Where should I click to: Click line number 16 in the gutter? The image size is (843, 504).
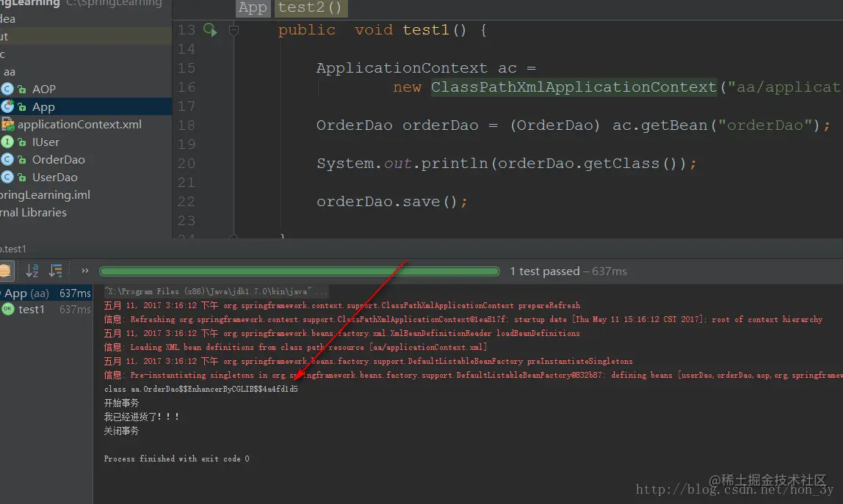pos(187,87)
